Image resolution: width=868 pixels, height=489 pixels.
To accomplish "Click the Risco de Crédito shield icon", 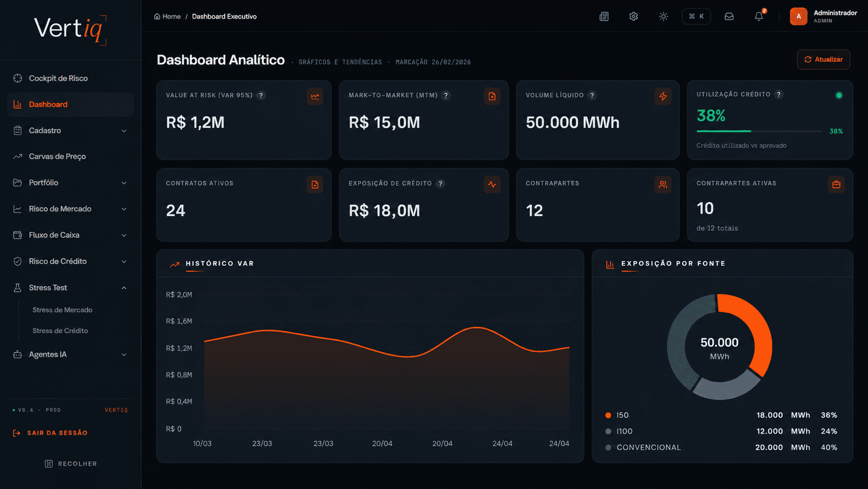I will click(x=18, y=261).
